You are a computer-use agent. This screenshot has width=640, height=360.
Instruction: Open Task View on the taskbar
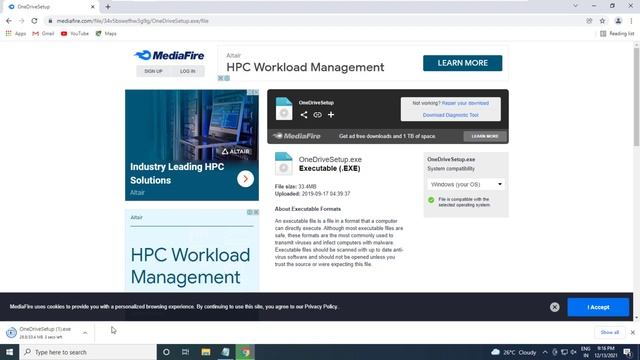185,352
